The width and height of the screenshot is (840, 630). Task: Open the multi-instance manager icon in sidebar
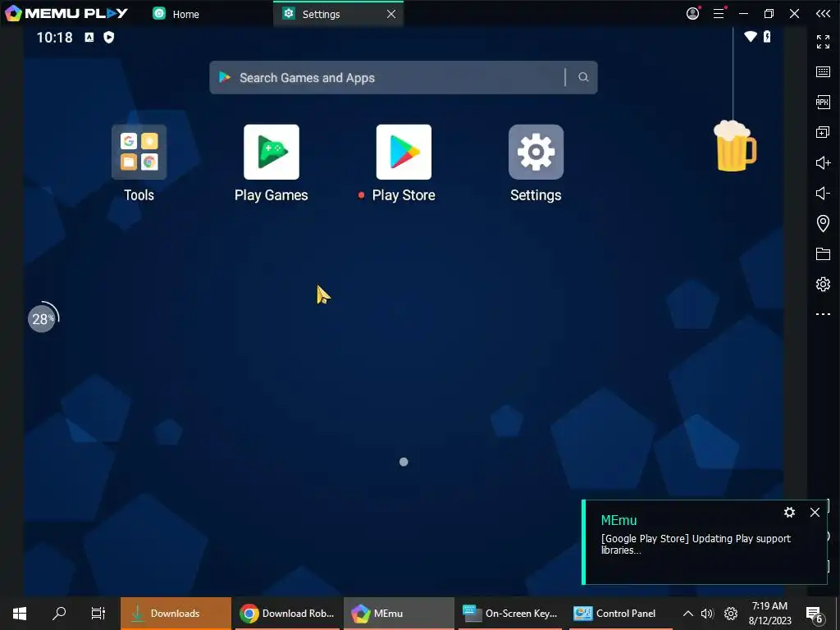[x=823, y=132]
